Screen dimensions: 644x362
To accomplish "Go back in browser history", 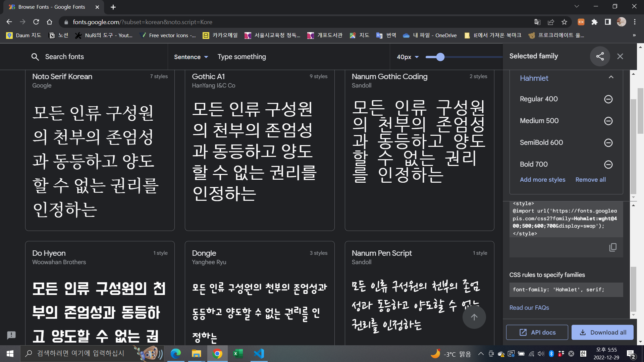I will click(x=9, y=22).
